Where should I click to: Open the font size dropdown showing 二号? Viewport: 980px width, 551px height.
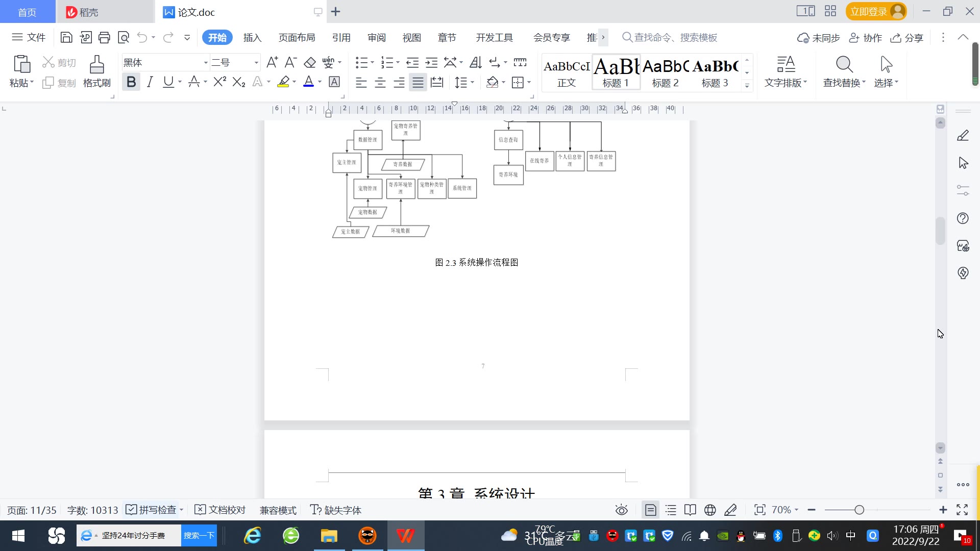click(x=256, y=62)
